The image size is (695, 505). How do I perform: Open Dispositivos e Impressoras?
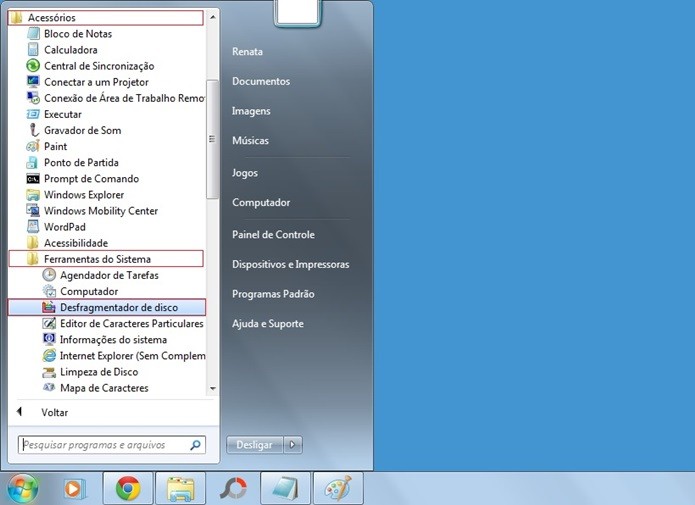coord(291,264)
